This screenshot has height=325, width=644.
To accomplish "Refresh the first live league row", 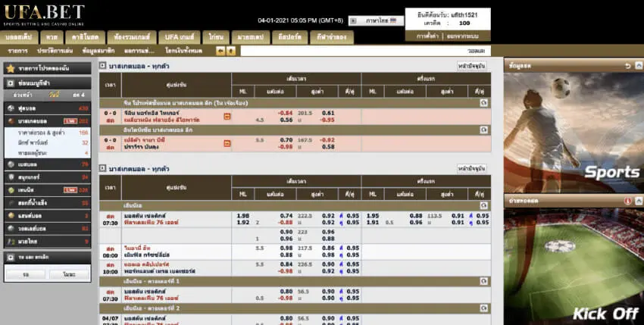I will coord(483,102).
